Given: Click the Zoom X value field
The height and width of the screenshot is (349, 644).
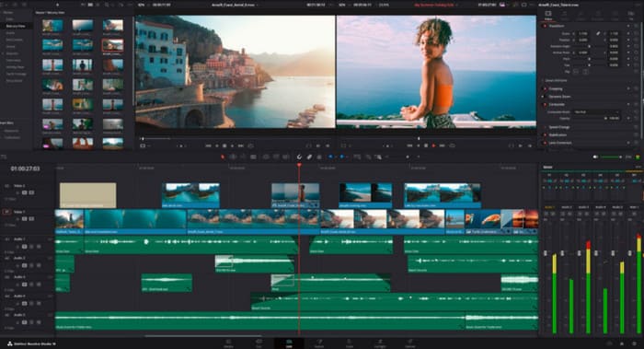Looking at the screenshot, I should pyautogui.click(x=583, y=34).
